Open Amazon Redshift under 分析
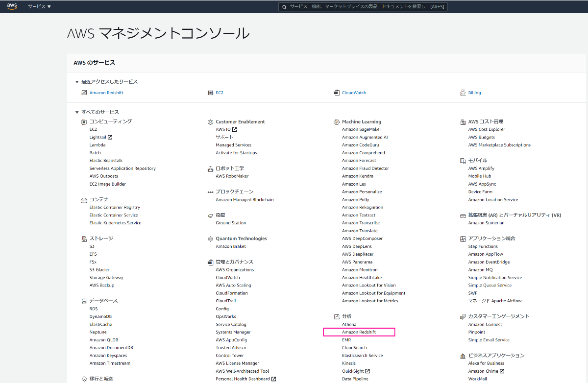 [359, 332]
